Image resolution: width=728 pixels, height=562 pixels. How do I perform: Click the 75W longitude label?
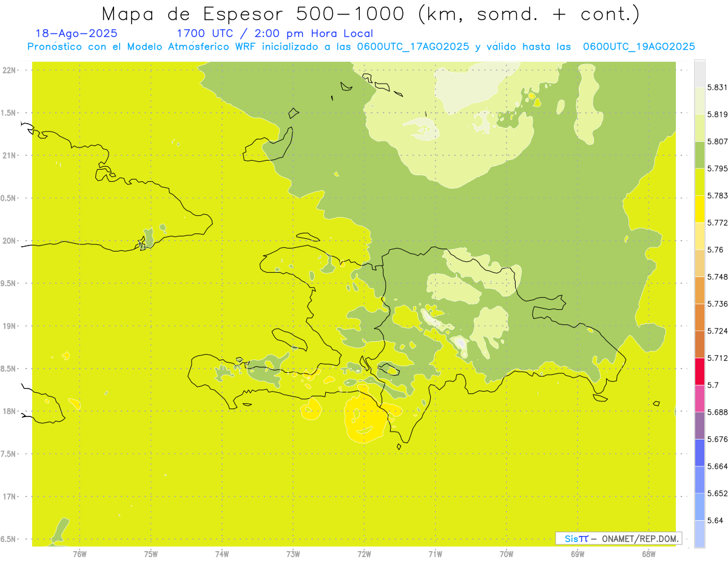point(151,554)
